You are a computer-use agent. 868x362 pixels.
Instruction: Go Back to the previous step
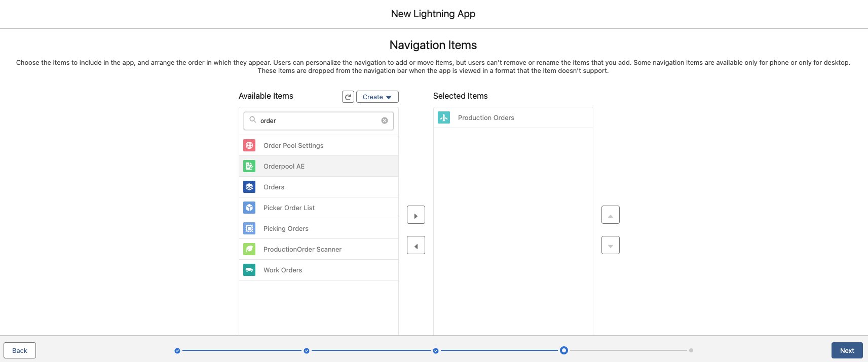pyautogui.click(x=20, y=350)
